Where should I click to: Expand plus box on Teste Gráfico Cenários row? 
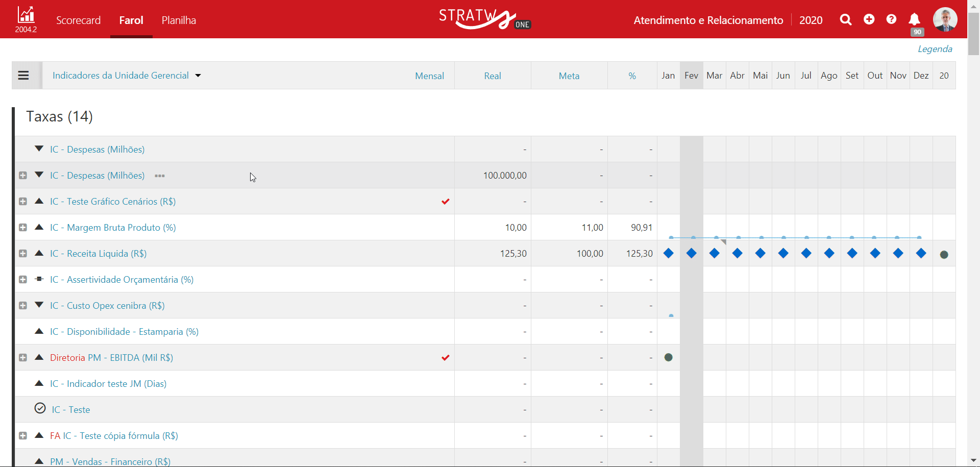23,202
